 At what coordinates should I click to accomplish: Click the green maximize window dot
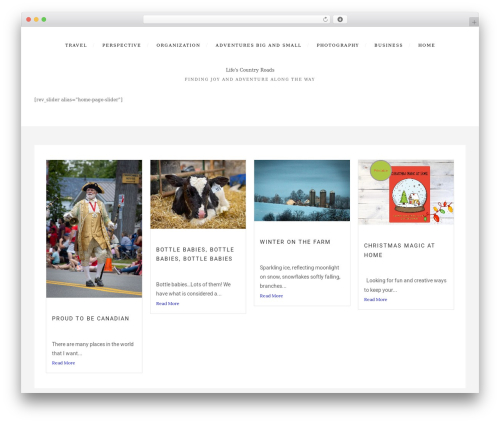(44, 20)
